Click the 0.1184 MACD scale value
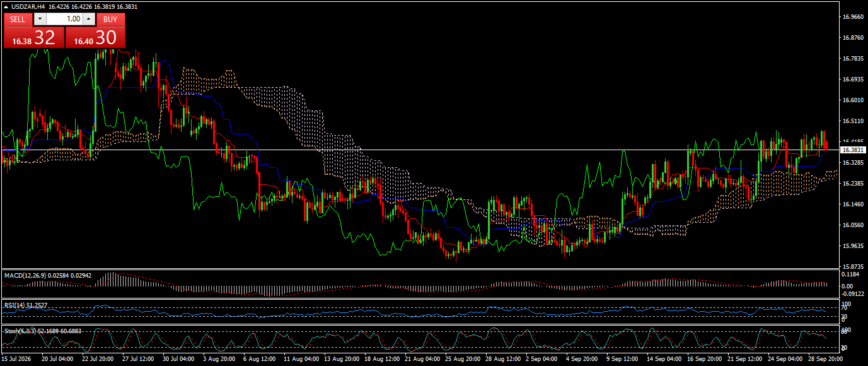This screenshot has width=868, height=366. (852, 275)
